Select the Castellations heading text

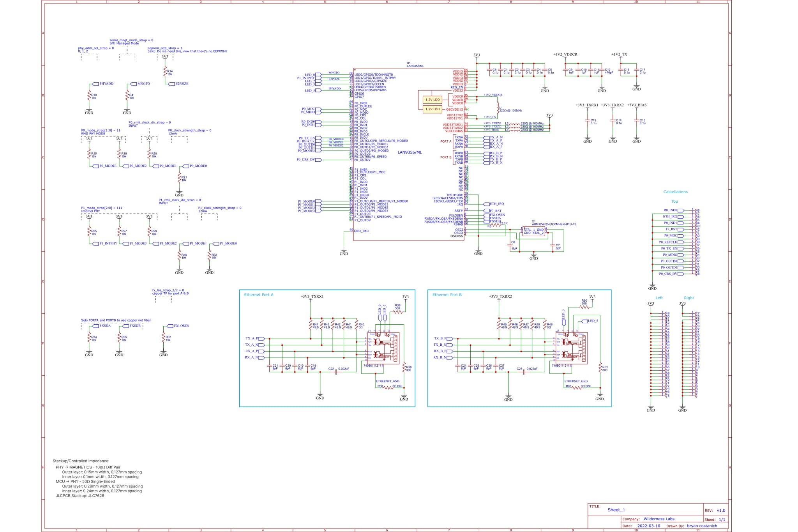click(675, 192)
